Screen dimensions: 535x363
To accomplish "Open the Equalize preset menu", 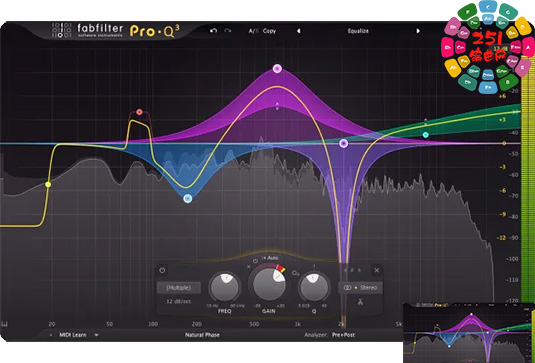I will 358,31.
